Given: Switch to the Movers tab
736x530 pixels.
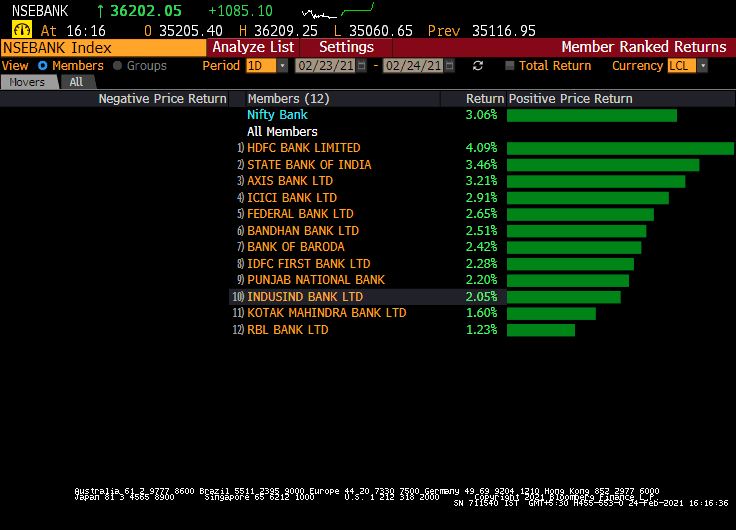Looking at the screenshot, I should tap(27, 82).
